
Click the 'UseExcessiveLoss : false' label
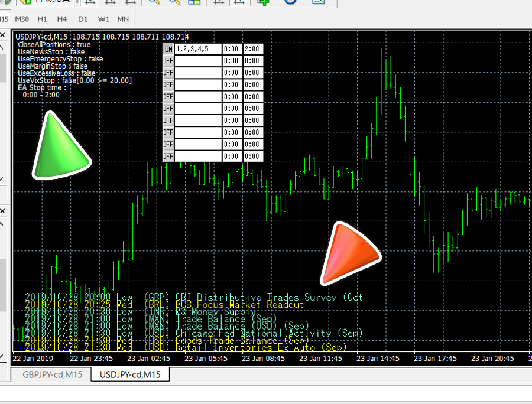(x=57, y=73)
